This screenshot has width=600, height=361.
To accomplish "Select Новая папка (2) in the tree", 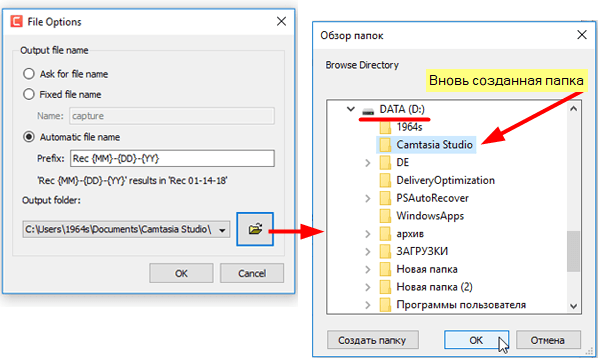I will tap(434, 287).
